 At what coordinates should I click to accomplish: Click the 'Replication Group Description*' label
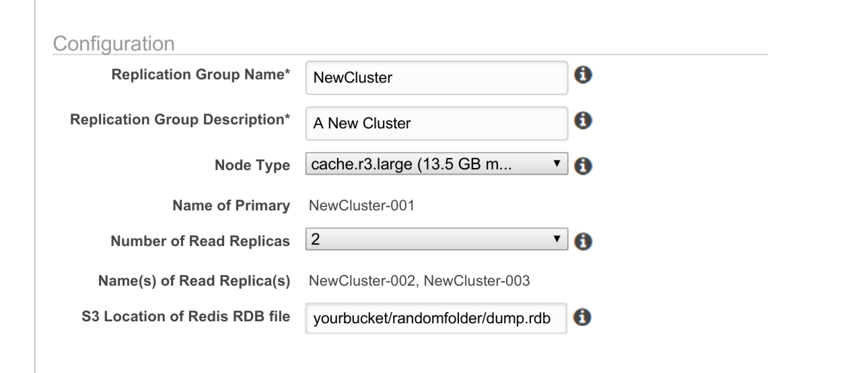[x=180, y=119]
